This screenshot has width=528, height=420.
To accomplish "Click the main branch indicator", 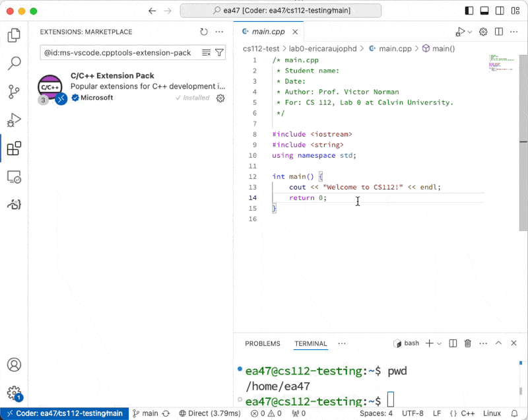I will click(x=145, y=413).
